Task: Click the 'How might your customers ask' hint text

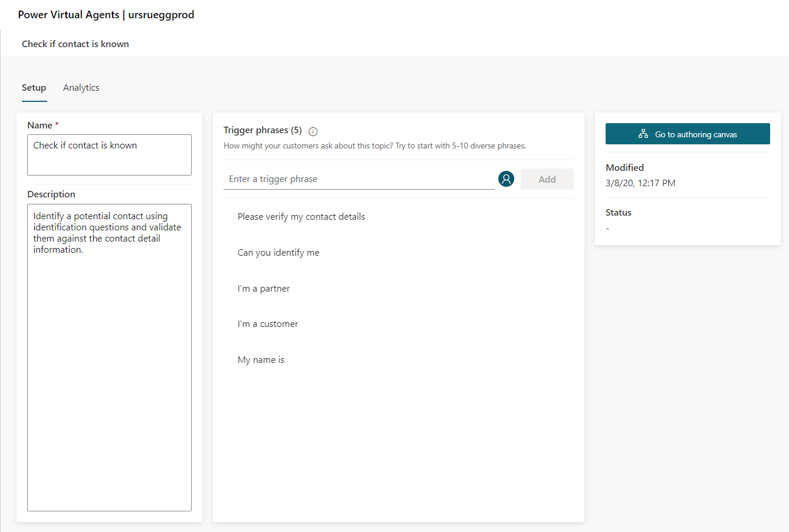Action: 374,146
